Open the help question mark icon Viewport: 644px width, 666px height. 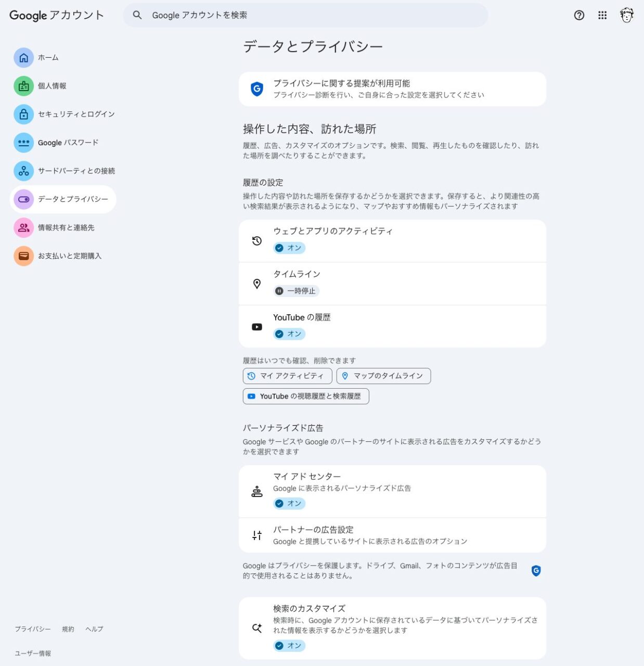579,16
